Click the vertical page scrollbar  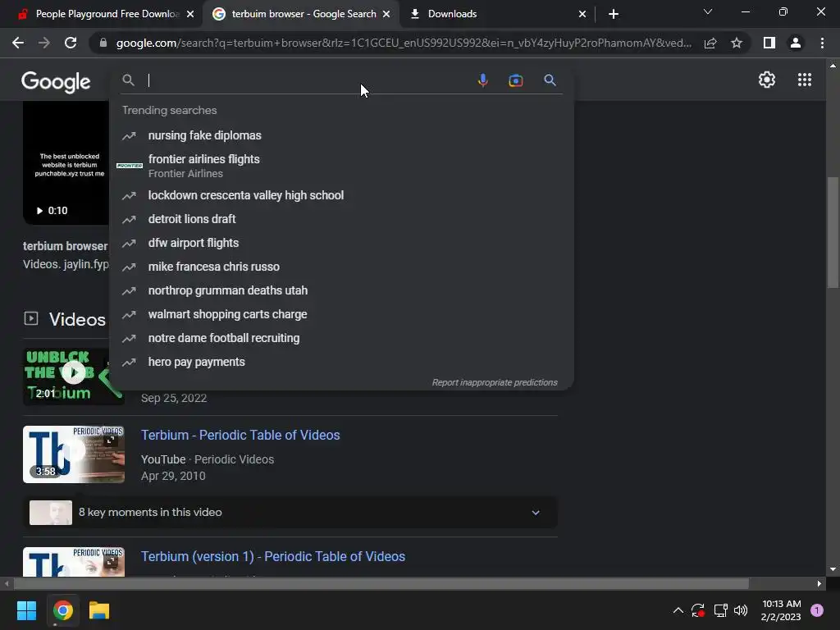coord(833,232)
